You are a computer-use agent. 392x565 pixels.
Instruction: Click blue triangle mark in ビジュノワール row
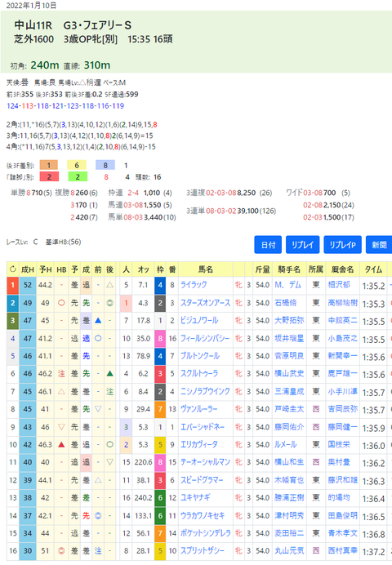pos(98,320)
